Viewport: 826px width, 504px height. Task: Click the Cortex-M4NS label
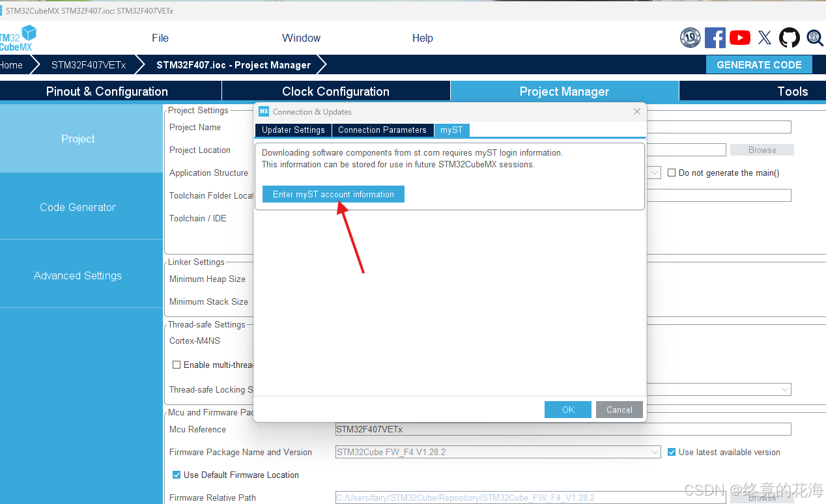coord(195,341)
